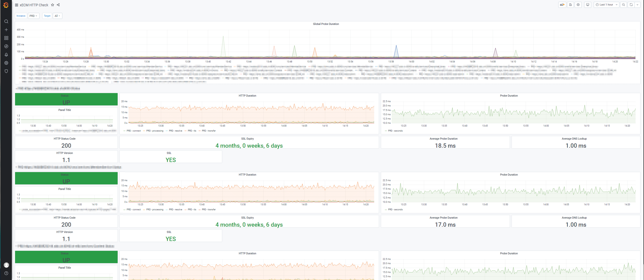The image size is (644, 280).
Task: Expand the refresh interval dropdown arrow
Action: coord(637,5)
